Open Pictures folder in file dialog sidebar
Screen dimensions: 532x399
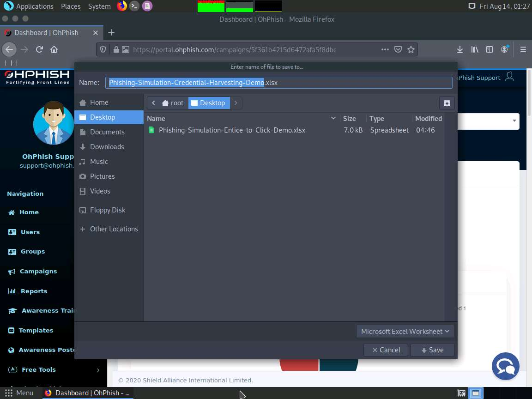[109, 176]
